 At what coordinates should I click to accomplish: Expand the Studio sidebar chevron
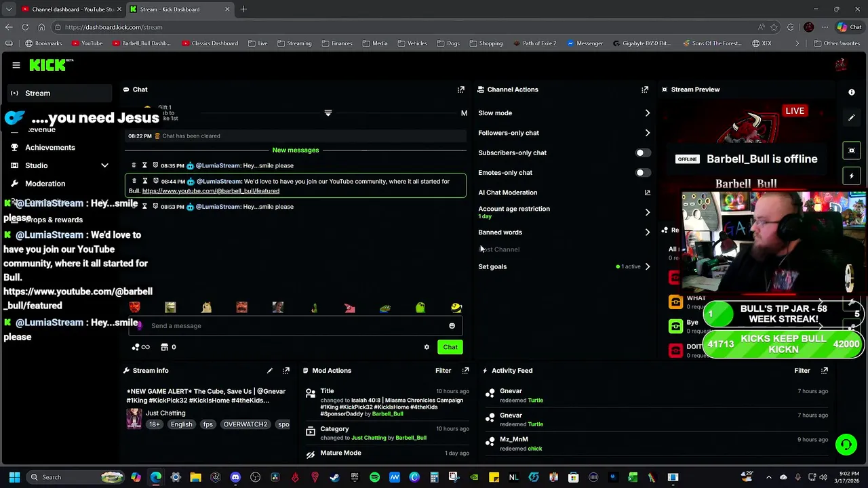coord(104,165)
